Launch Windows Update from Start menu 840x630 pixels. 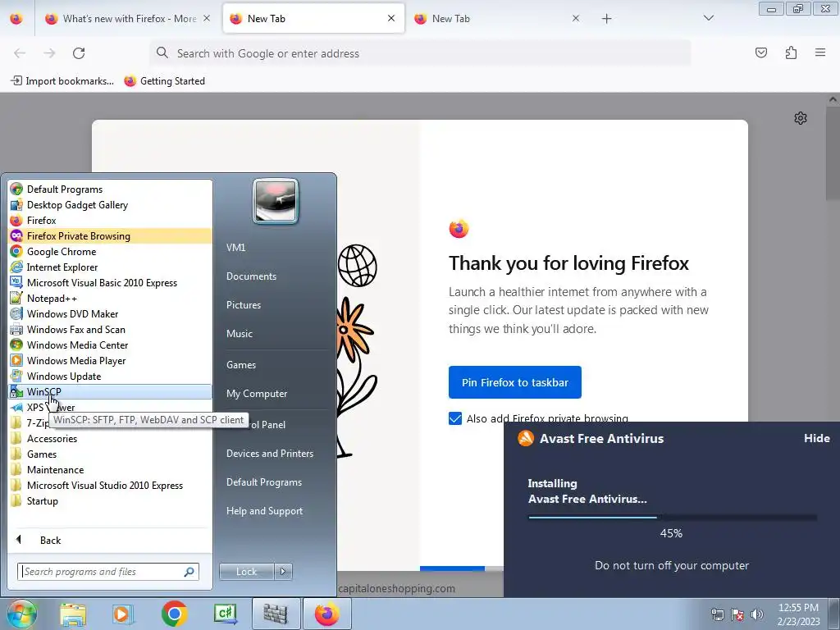110,376
